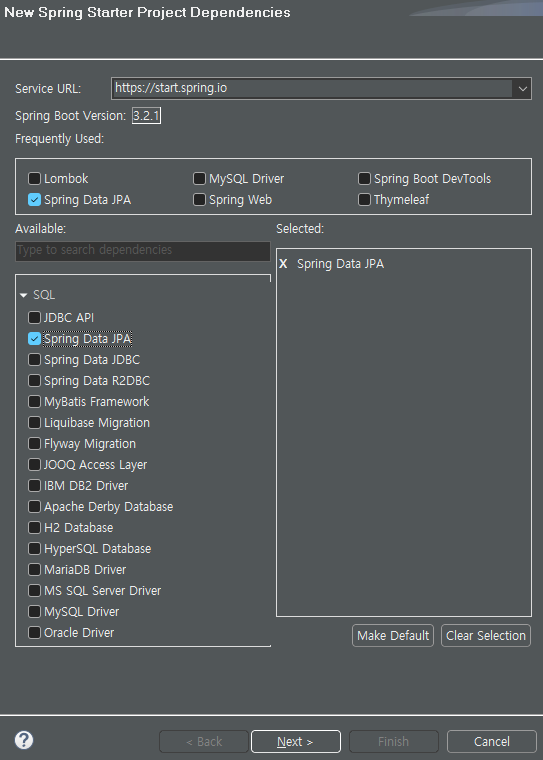Tick HyperSQL Database
Image resolution: width=543 pixels, height=760 pixels.
tap(34, 548)
